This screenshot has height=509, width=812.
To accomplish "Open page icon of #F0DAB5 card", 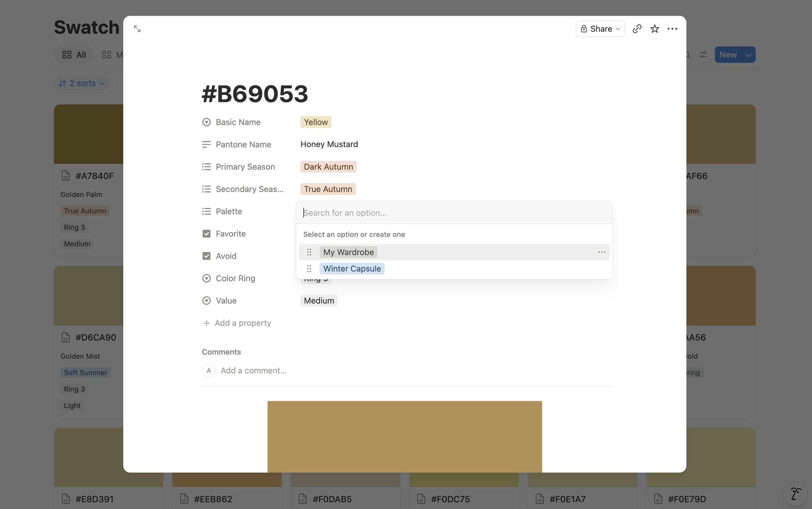I will pyautogui.click(x=302, y=499).
